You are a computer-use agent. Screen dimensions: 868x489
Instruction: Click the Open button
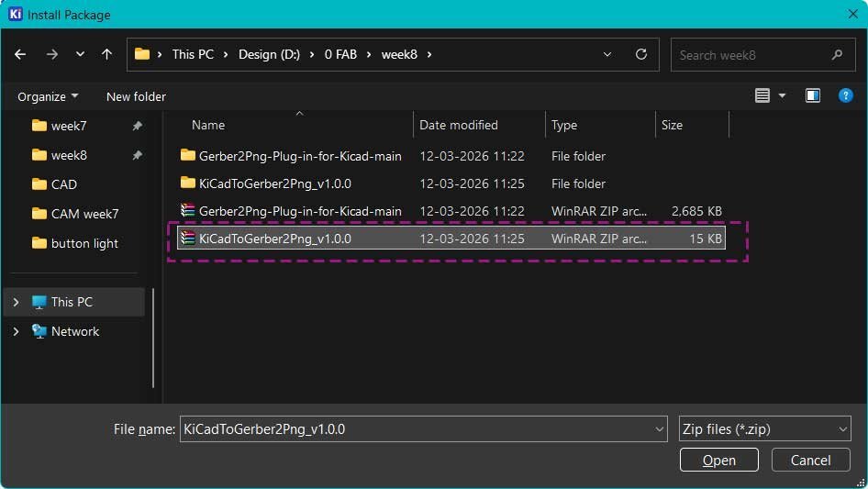click(719, 461)
